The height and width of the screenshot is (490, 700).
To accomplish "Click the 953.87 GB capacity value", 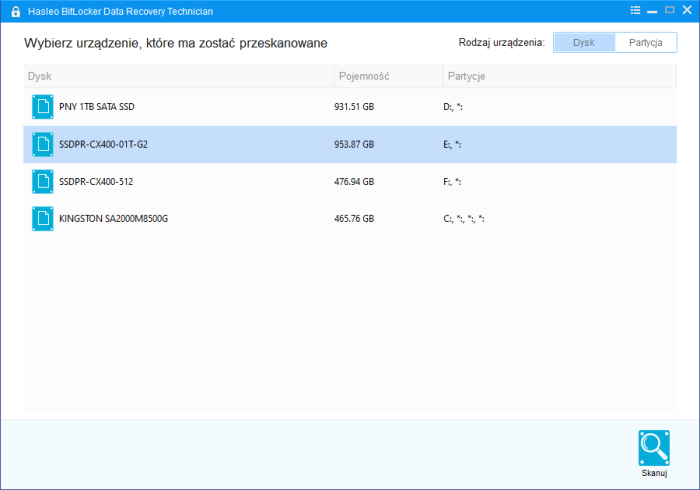I will tap(354, 144).
